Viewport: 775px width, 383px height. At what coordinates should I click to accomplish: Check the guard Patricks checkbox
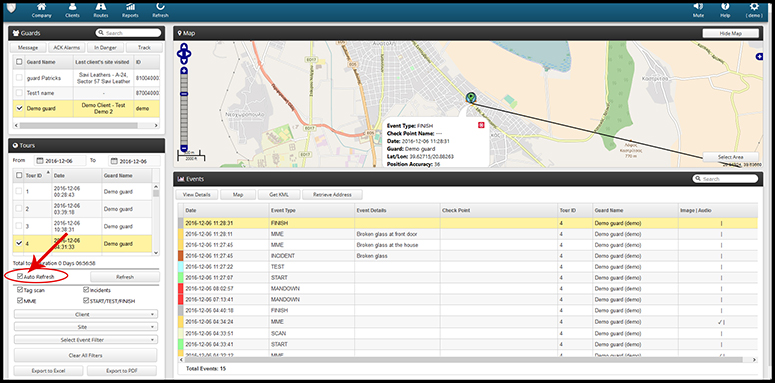coord(19,78)
